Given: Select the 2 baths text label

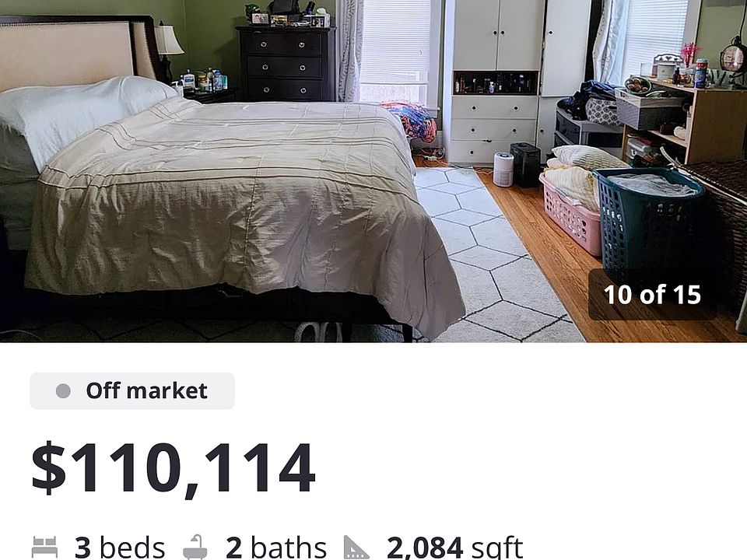Looking at the screenshot, I should 276,548.
